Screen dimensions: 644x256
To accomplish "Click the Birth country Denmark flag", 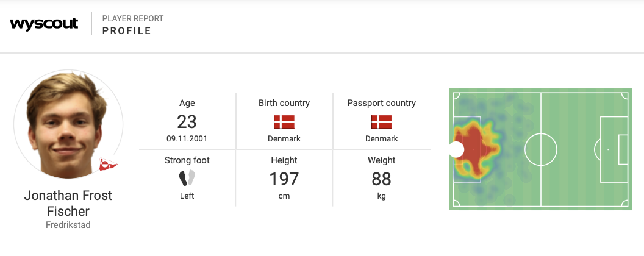I will [x=284, y=121].
